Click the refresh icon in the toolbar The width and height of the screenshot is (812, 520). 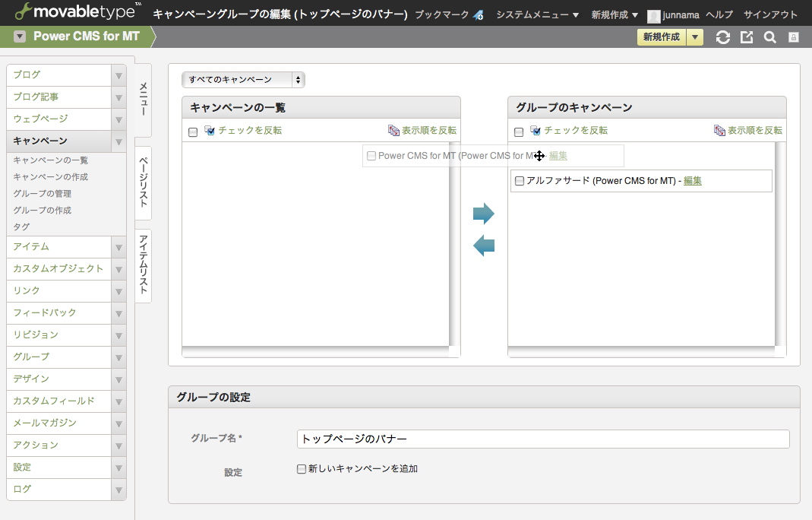point(723,37)
